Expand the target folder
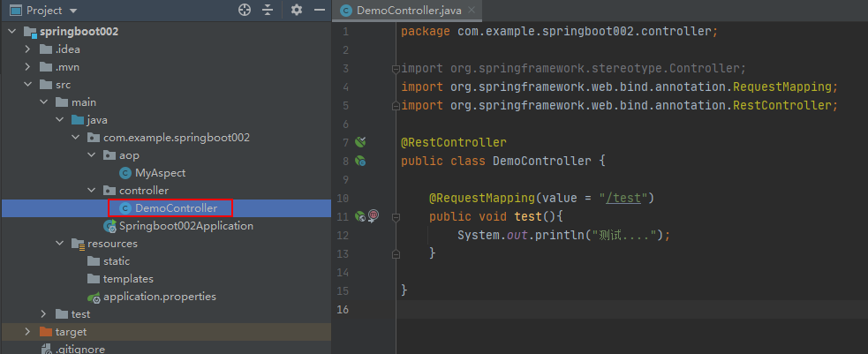868x354 pixels. click(28, 332)
